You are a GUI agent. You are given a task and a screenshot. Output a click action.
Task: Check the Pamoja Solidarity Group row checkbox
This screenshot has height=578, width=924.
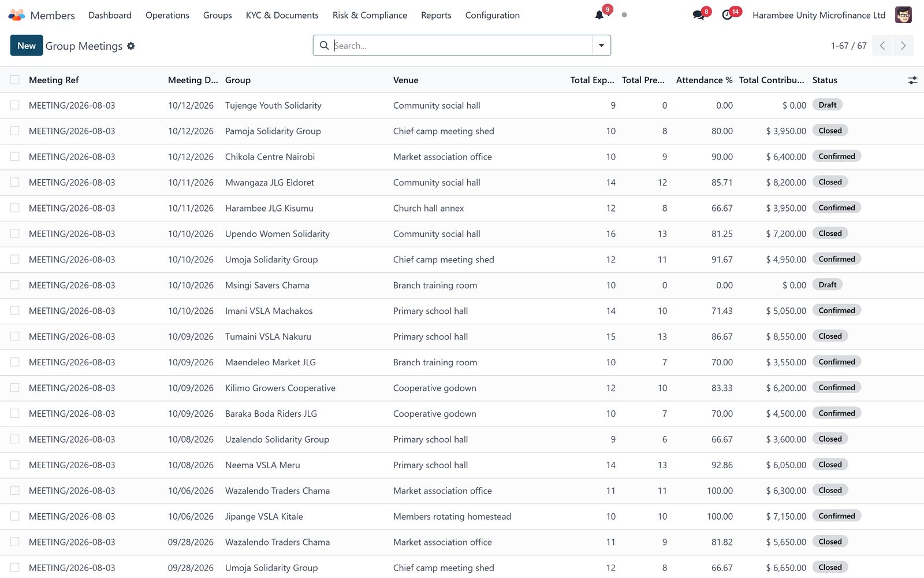[x=15, y=131]
